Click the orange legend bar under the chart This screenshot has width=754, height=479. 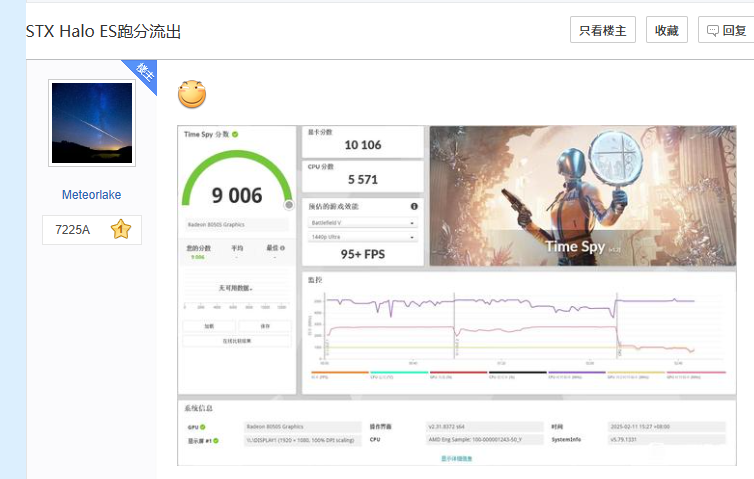(340, 372)
